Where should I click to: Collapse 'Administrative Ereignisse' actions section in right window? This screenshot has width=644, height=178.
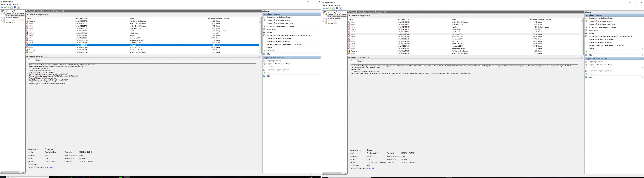click(643, 15)
